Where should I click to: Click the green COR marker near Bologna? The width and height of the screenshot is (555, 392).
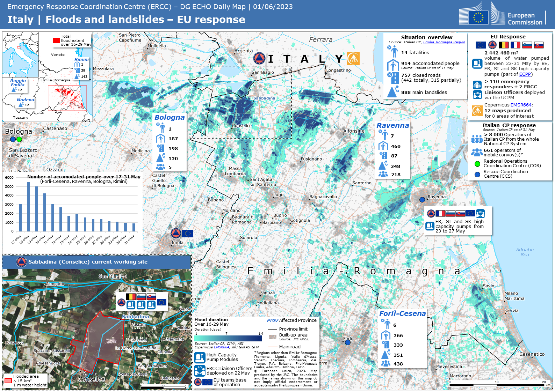[19, 139]
